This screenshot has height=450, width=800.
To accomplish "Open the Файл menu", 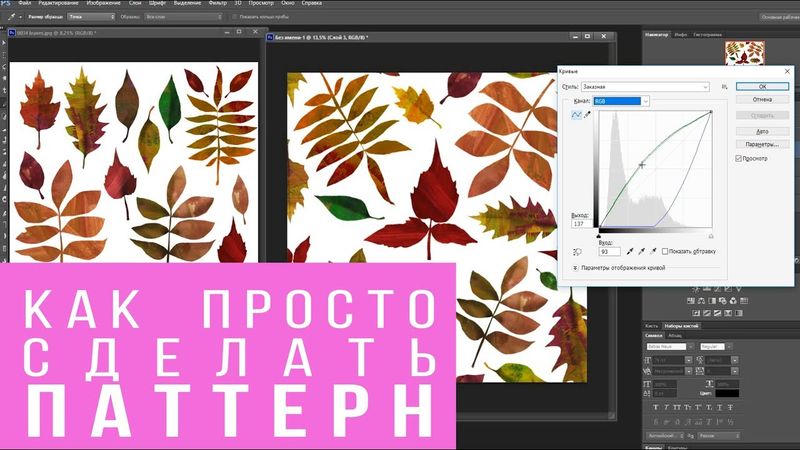I will click(x=24, y=3).
